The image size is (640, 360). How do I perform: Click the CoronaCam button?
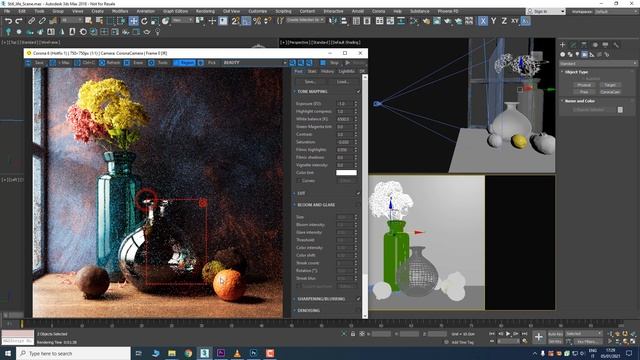pyautogui.click(x=610, y=92)
